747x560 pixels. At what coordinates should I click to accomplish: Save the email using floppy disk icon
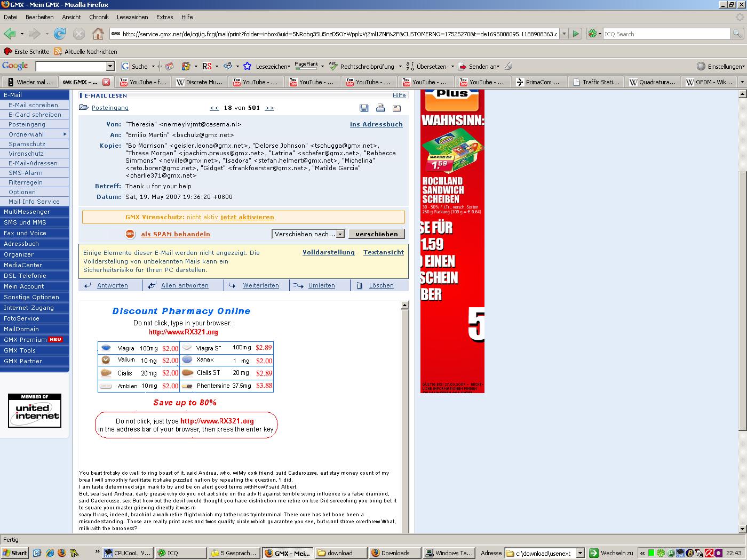pyautogui.click(x=364, y=108)
